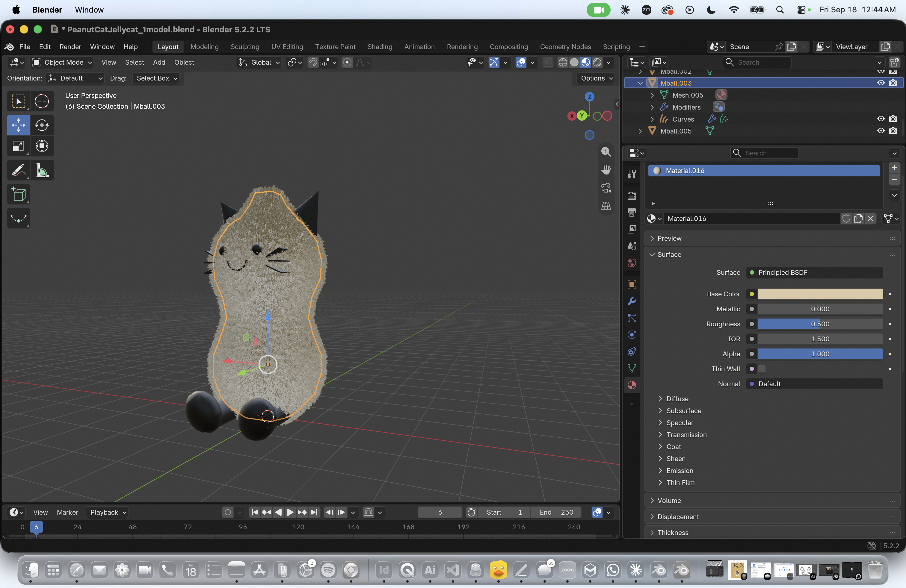The width and height of the screenshot is (906, 588).
Task: Toggle X-ray mode in viewport header
Action: coord(547,62)
